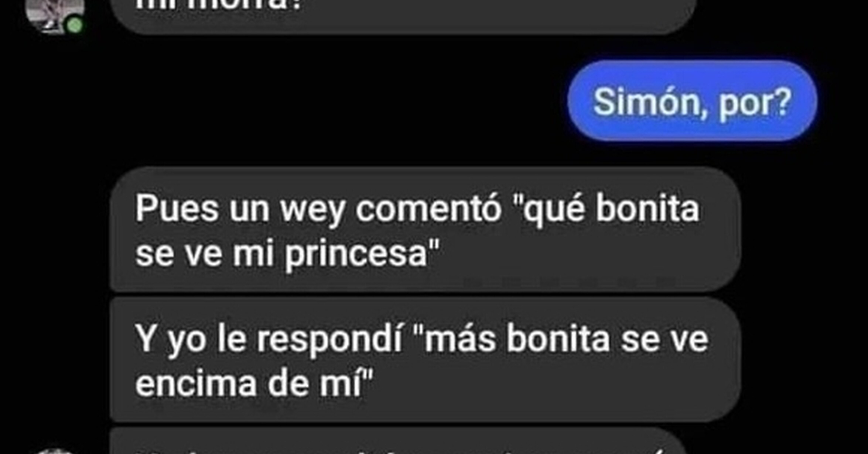868x454 pixels.
Task: Click the message starting "Pues un wey comentó"
Action: click(425, 230)
